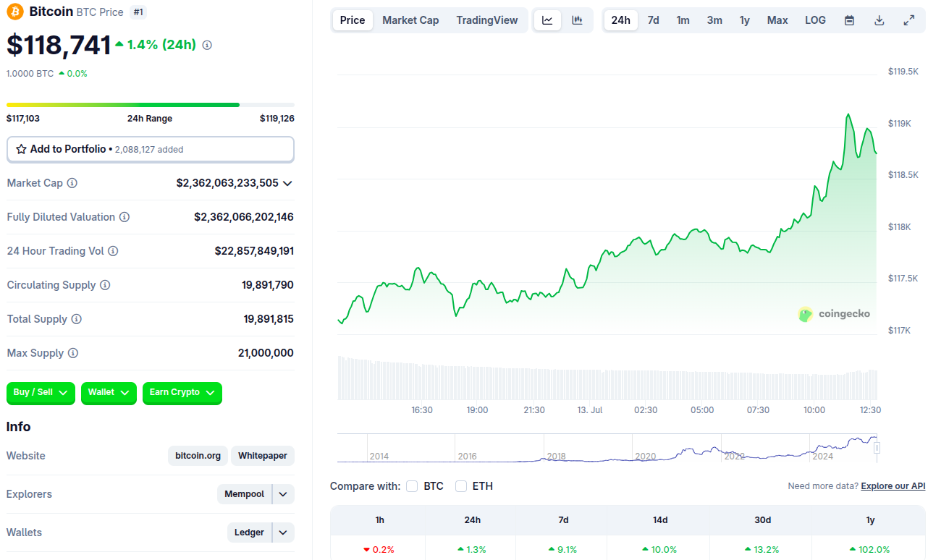Expand the Market Cap details chevron

point(287,183)
